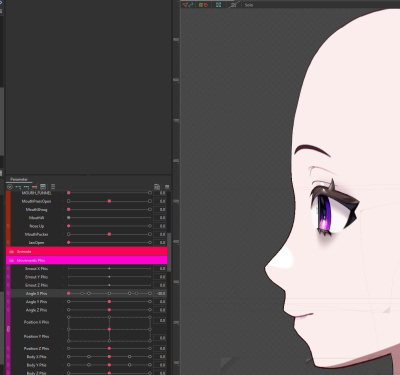Toggle the Solo button in canvas toolbar
This screenshot has width=400, height=375.
[249, 5]
